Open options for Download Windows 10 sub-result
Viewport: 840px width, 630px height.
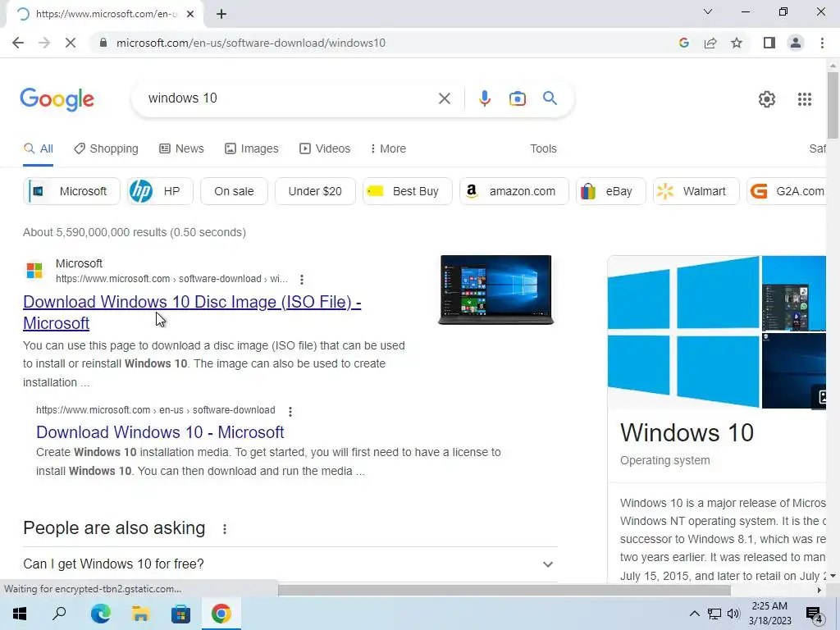point(290,412)
